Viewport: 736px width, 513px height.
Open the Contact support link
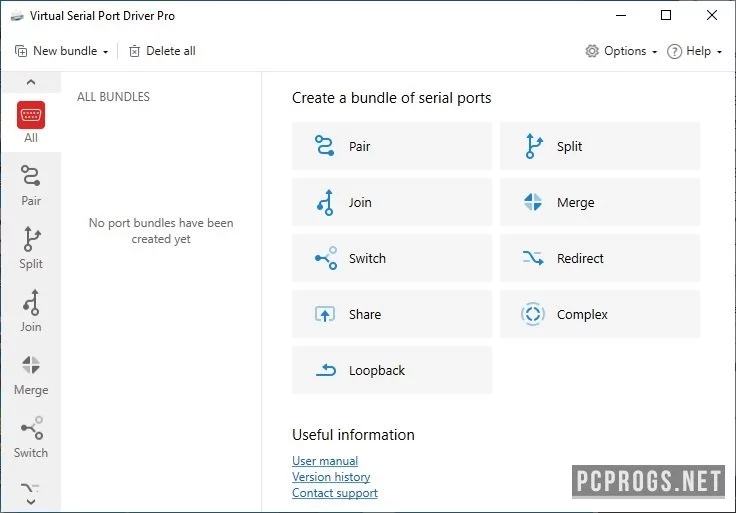(335, 492)
